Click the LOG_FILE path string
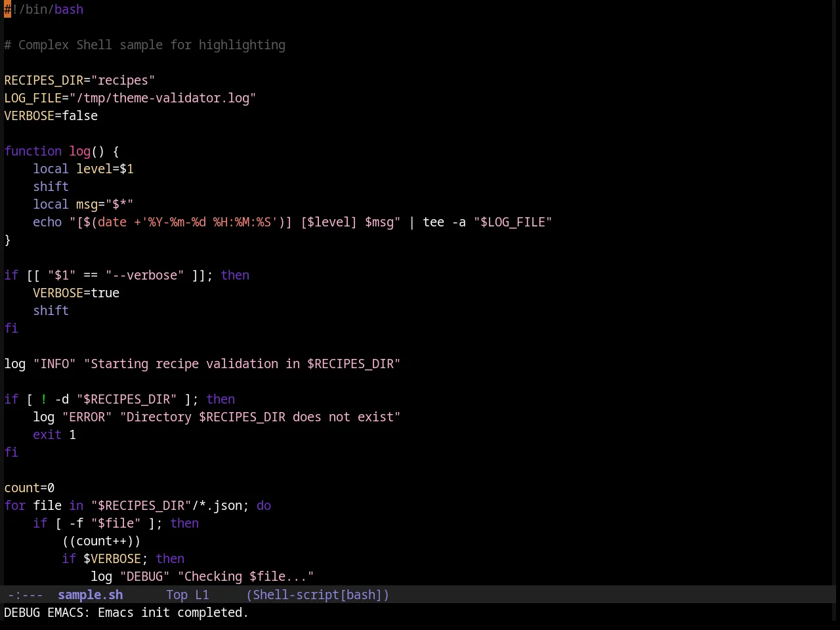 163,98
